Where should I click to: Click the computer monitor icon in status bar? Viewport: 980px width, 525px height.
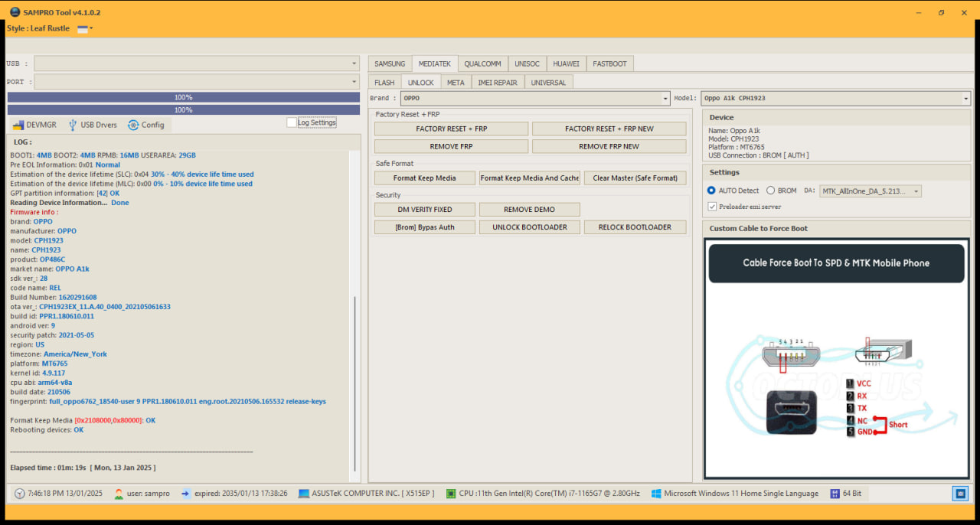click(x=304, y=494)
